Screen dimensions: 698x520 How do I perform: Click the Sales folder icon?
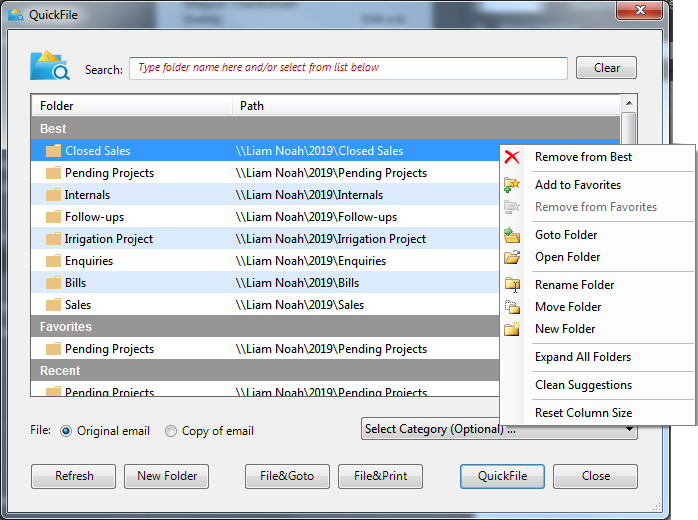pos(53,305)
